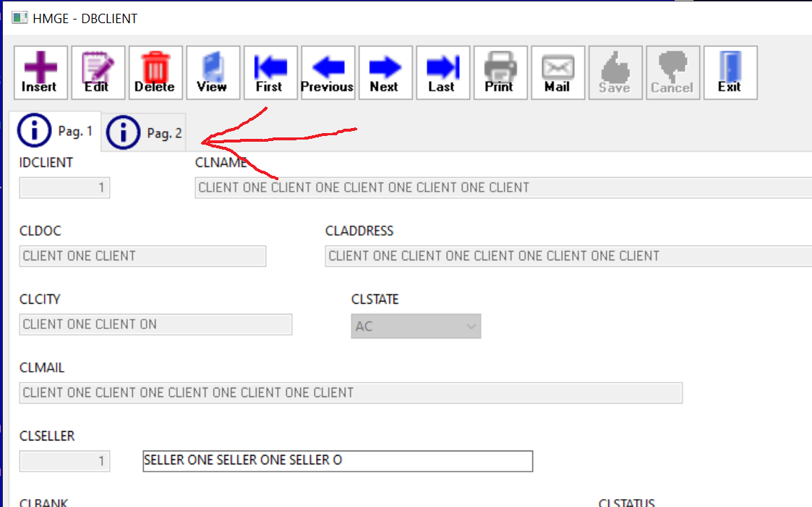Open the Mail envelope button
This screenshot has width=812, height=507.
(557, 72)
